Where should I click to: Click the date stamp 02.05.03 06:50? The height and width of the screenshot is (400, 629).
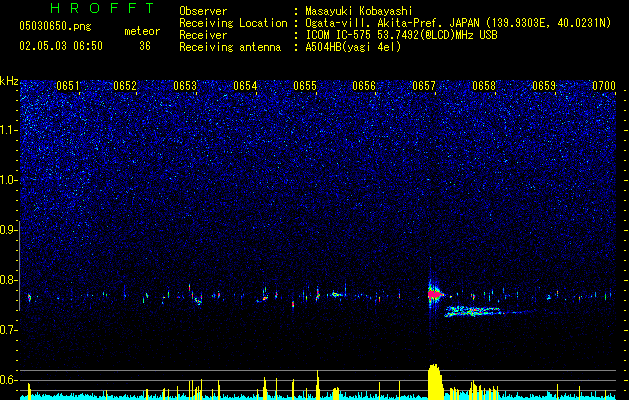coord(61,46)
